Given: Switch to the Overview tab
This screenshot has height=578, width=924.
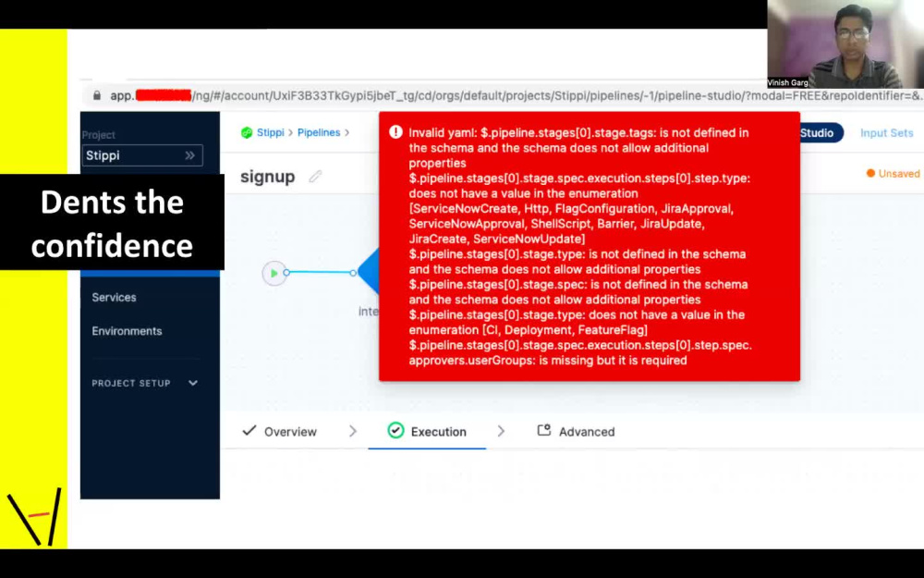Looking at the screenshot, I should point(279,432).
